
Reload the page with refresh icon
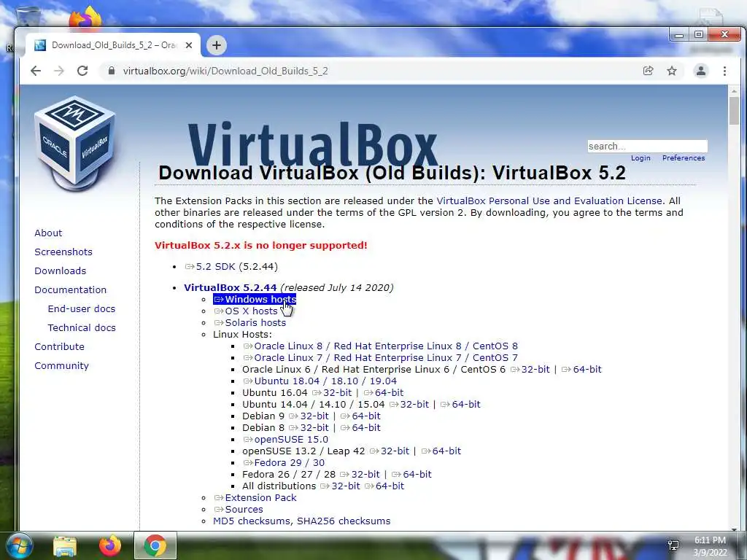coord(82,71)
